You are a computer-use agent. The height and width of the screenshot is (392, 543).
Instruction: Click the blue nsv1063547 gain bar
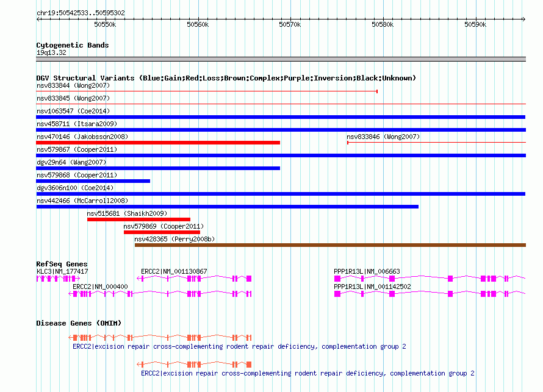coord(281,117)
